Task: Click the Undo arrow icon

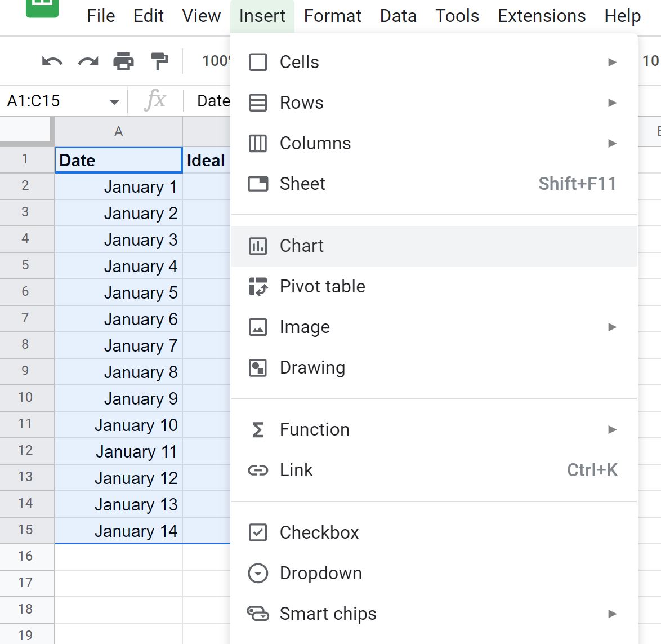Action: click(x=52, y=61)
